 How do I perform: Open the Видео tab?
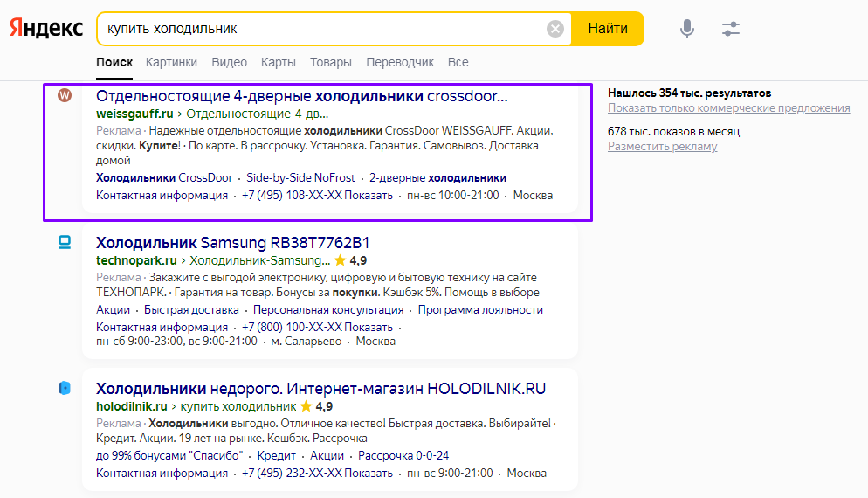point(229,62)
